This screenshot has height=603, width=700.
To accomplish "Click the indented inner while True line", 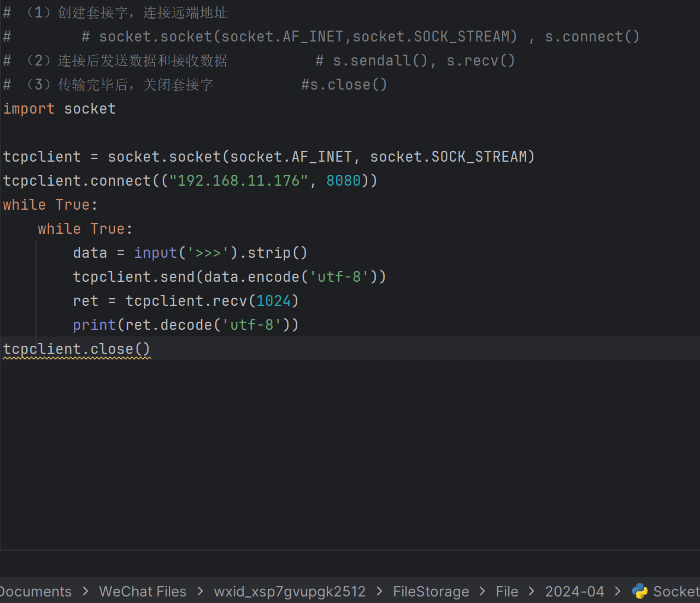I will coord(85,229).
